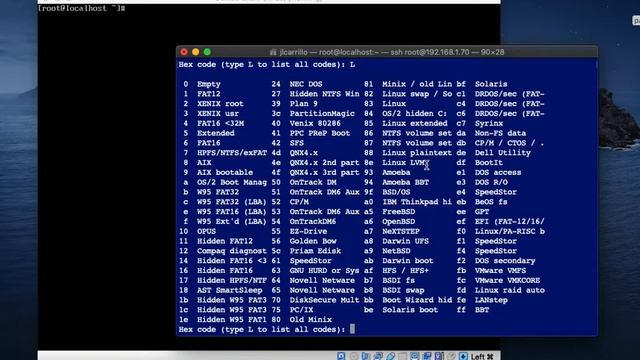Click the '18 AST SmartSleep' entry
Screen dimensions: 640x360
[220, 290]
